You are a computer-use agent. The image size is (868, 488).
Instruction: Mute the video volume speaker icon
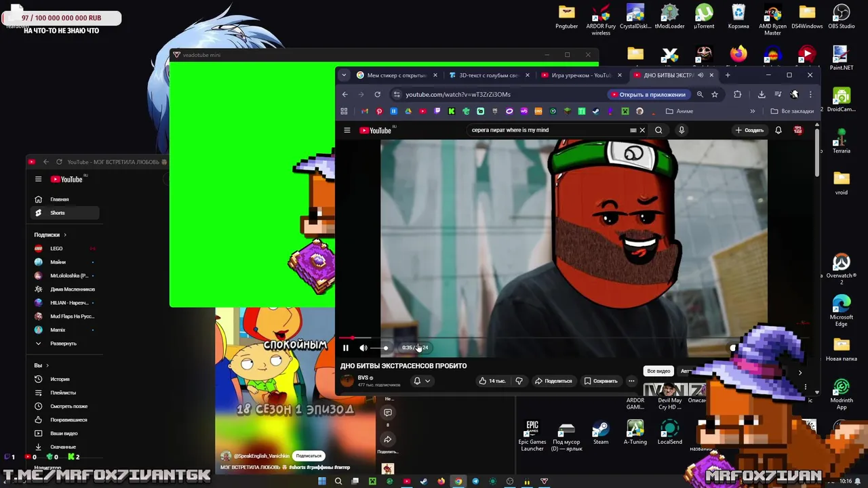(363, 348)
